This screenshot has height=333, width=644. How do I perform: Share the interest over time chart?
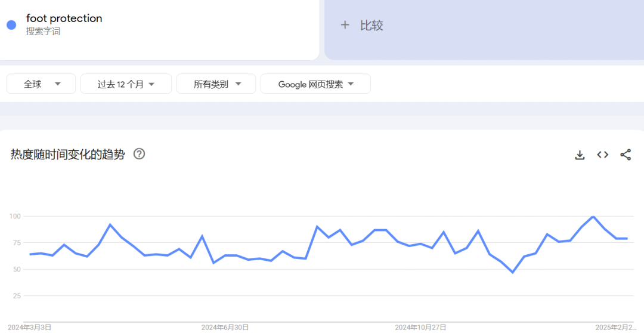coord(626,155)
